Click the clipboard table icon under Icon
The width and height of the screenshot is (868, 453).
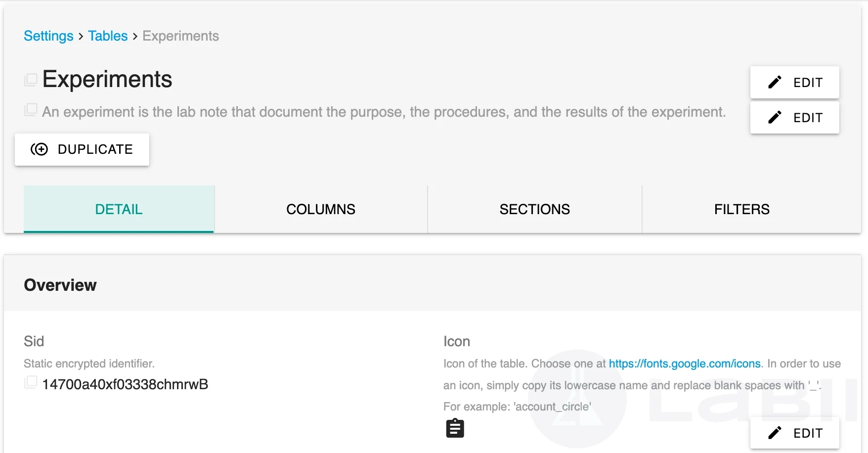coord(455,428)
